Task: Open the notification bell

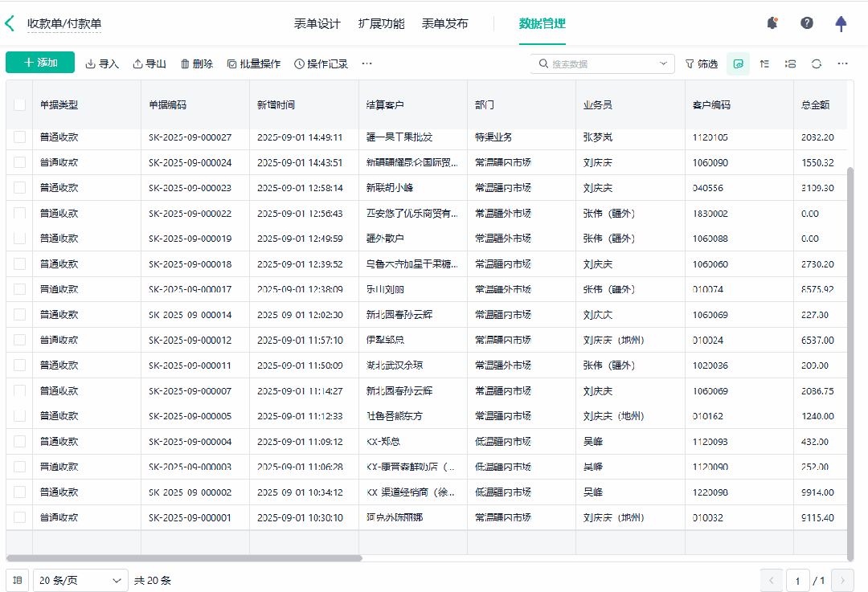Action: (x=772, y=23)
